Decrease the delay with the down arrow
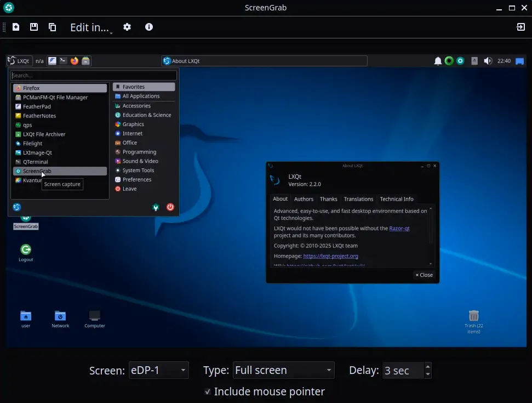The image size is (532, 403). click(428, 374)
